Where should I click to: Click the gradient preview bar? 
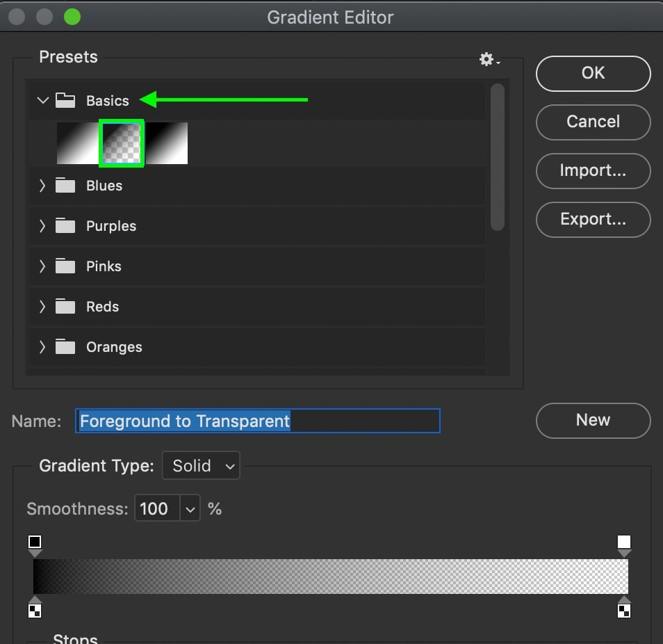pos(331,577)
